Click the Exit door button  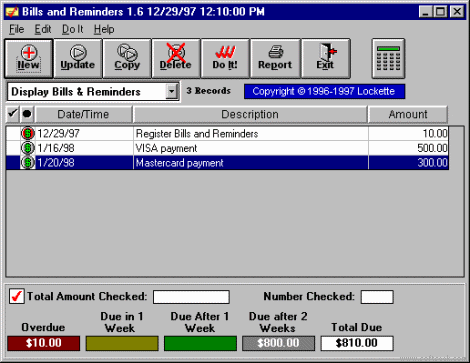326,58
